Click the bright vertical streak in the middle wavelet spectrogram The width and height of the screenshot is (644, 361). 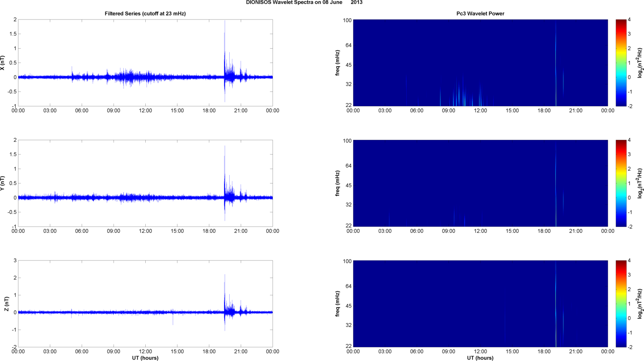pos(556,183)
